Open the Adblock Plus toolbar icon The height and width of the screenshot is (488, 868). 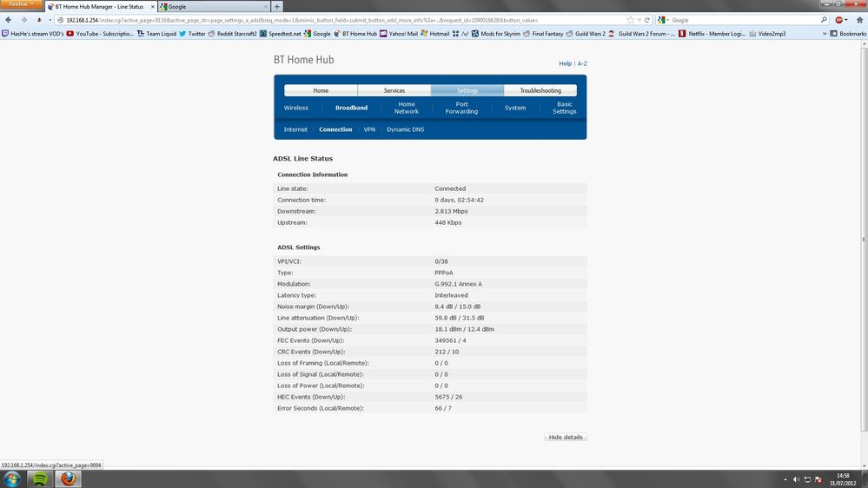pyautogui.click(x=839, y=20)
